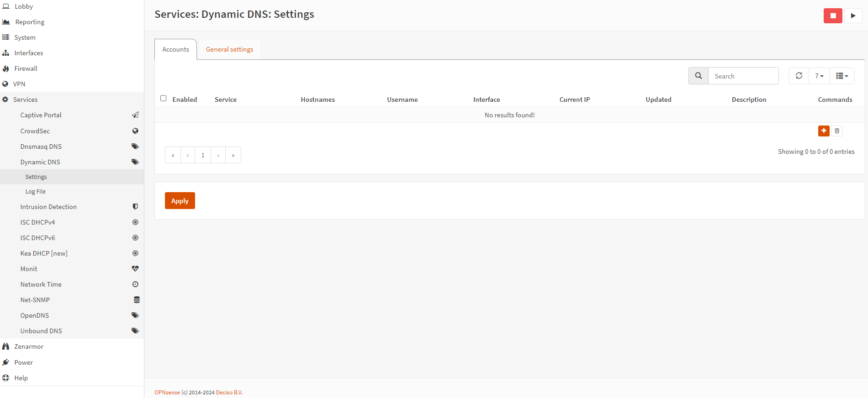The height and width of the screenshot is (398, 868).
Task: Click the search magnifier icon
Action: point(698,76)
